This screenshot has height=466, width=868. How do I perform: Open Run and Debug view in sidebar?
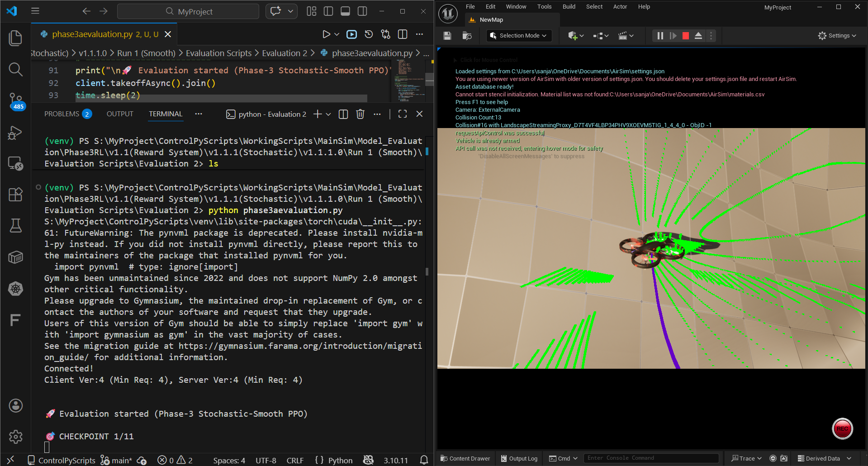(x=16, y=133)
